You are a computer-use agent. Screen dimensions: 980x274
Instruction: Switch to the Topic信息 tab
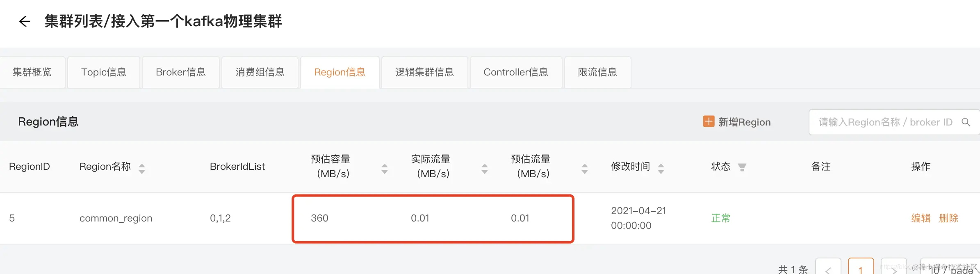pyautogui.click(x=103, y=72)
